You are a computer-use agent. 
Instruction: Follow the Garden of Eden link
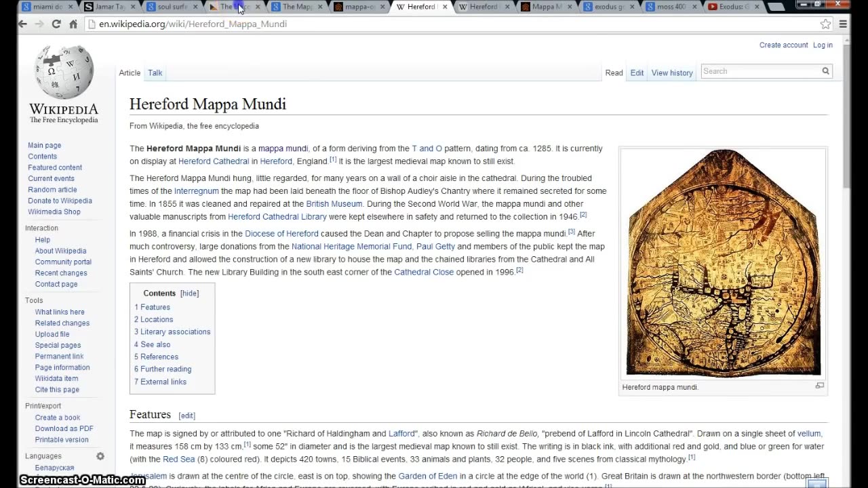(x=428, y=476)
